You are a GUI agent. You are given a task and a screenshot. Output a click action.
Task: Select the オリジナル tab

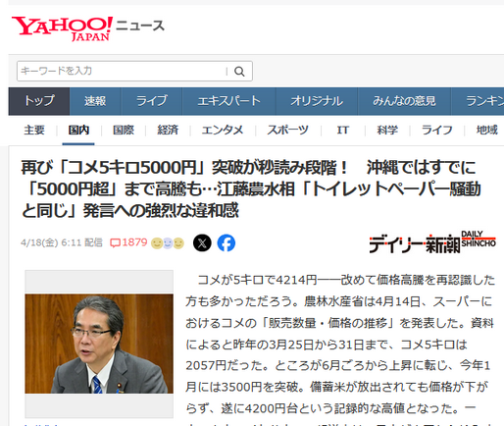tap(317, 101)
